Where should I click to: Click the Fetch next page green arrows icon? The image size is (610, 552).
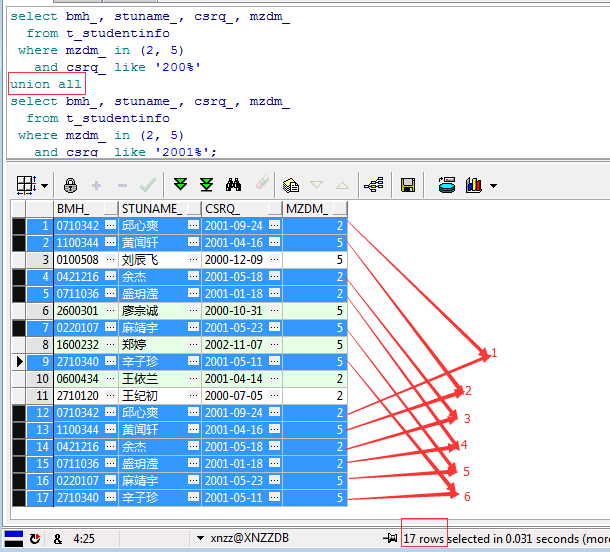180,185
